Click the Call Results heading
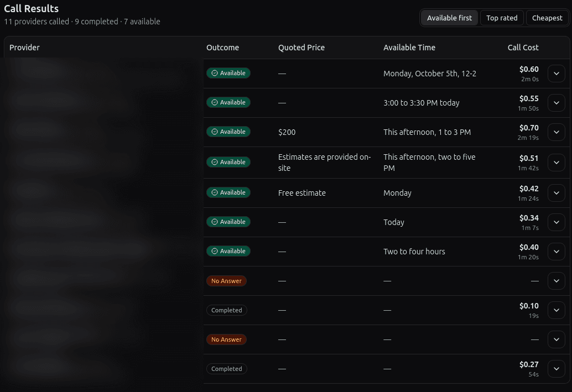 pyautogui.click(x=32, y=8)
